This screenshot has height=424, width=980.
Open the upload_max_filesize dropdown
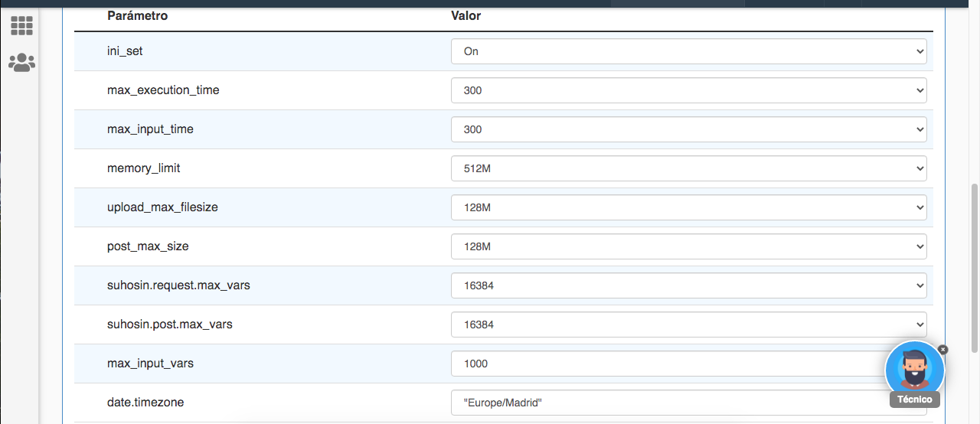click(x=689, y=207)
